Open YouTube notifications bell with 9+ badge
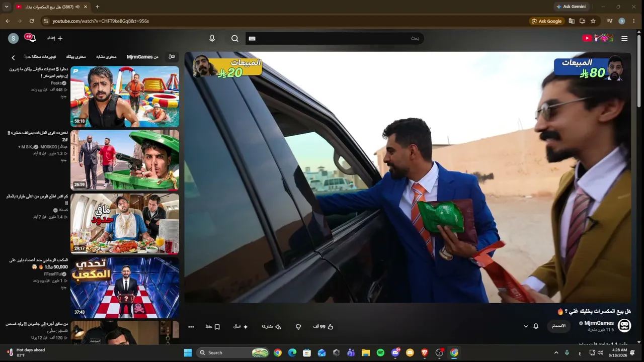The width and height of the screenshot is (644, 362). 31,38
